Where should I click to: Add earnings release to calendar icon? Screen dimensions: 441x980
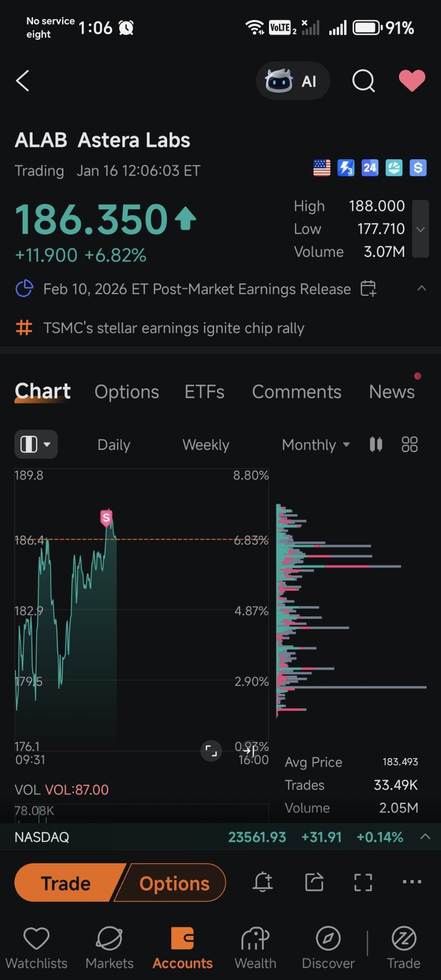pyautogui.click(x=368, y=288)
